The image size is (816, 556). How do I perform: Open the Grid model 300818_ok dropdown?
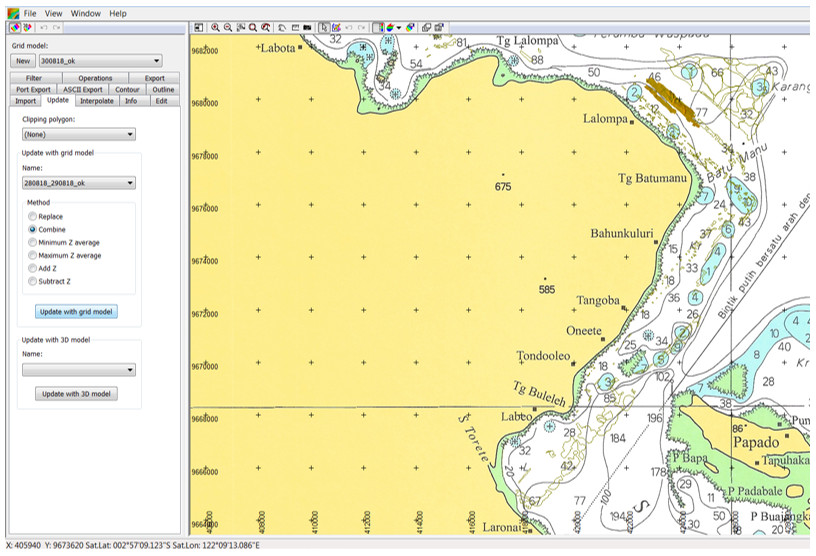tap(100, 61)
